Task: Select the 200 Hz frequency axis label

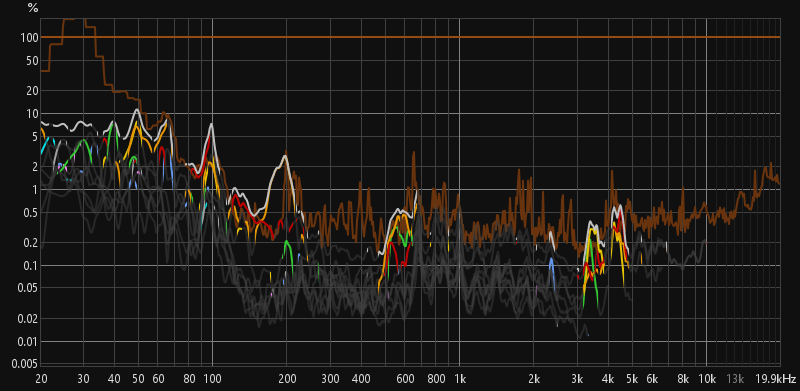Action: [287, 379]
